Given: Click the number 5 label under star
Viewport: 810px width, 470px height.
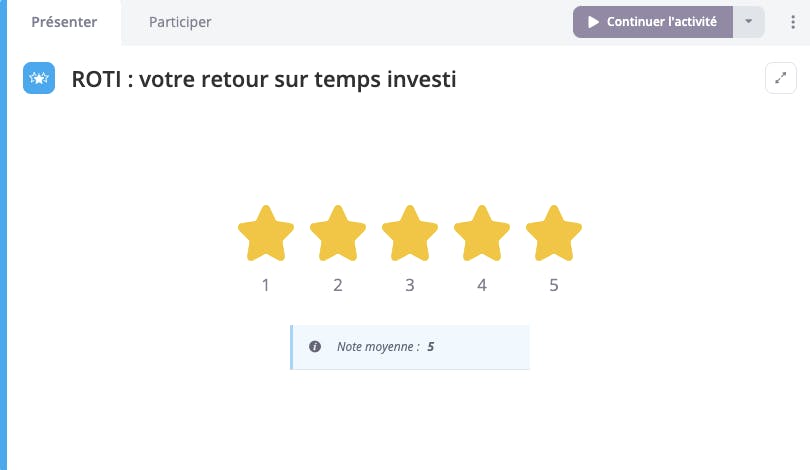Looking at the screenshot, I should [x=554, y=285].
